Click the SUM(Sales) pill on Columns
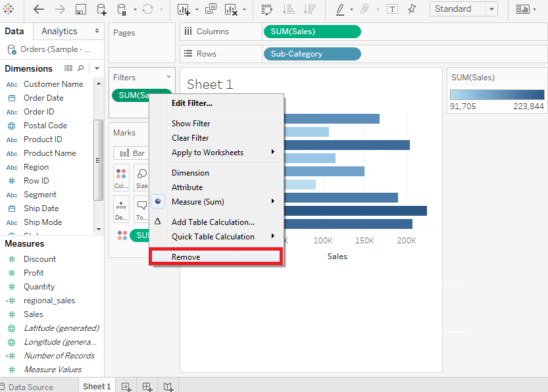 pyautogui.click(x=312, y=32)
